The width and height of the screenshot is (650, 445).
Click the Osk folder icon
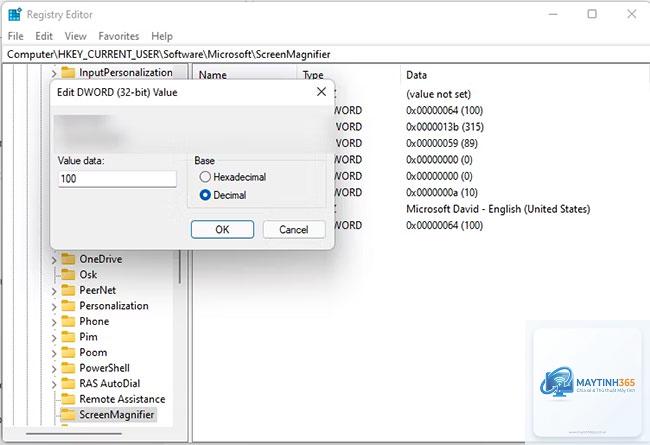point(68,275)
